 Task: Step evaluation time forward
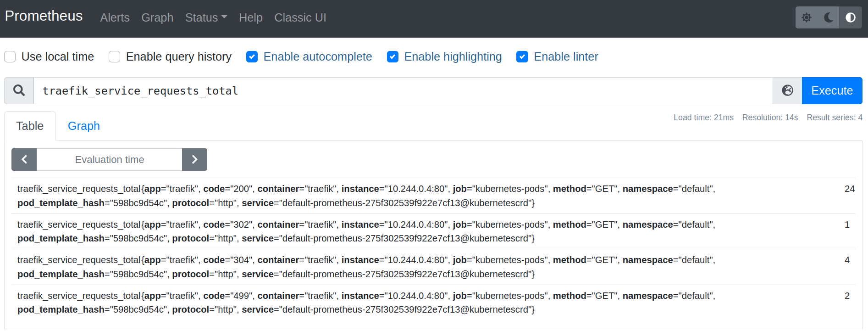pyautogui.click(x=194, y=159)
